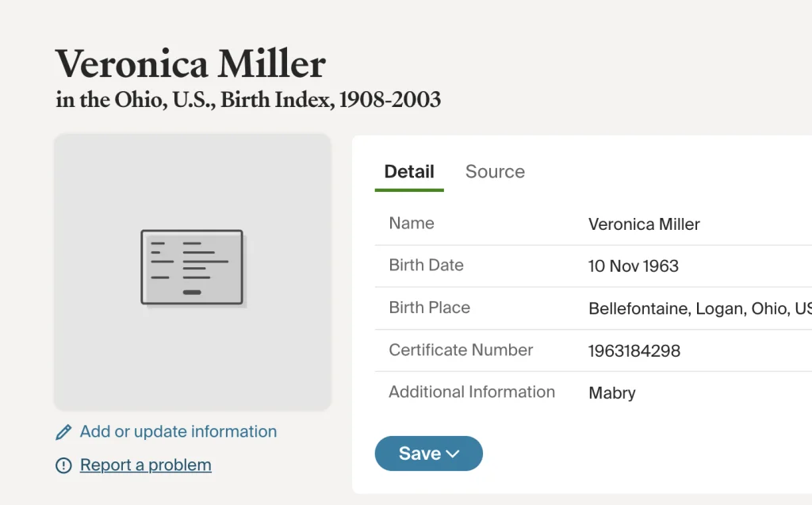This screenshot has height=505, width=812.
Task: Click the Birth Date field label
Action: [426, 266]
